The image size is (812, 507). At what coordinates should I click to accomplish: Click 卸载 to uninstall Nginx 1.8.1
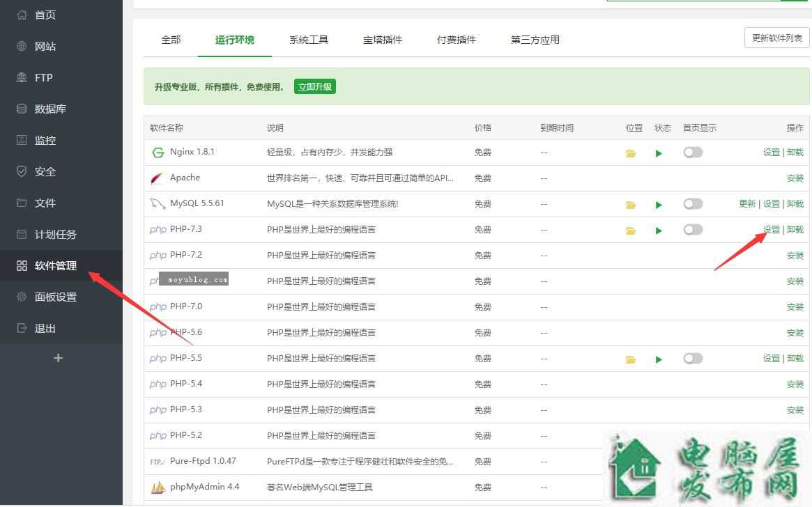click(795, 152)
